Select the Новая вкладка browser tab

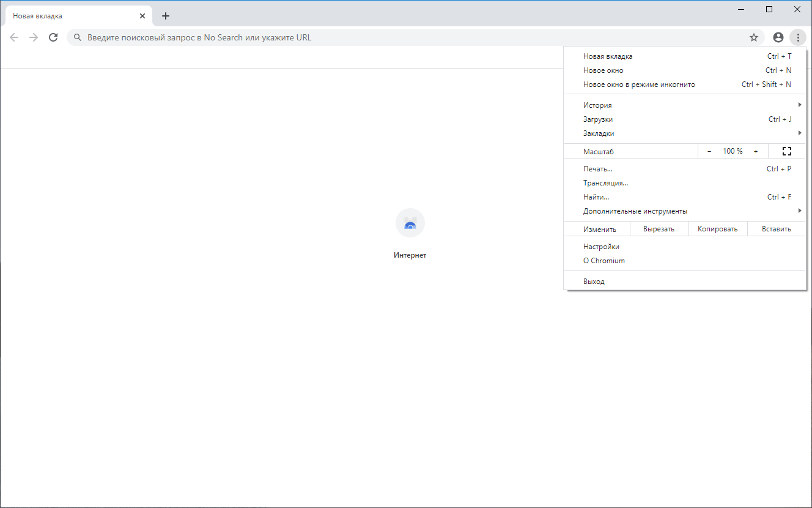coord(78,16)
